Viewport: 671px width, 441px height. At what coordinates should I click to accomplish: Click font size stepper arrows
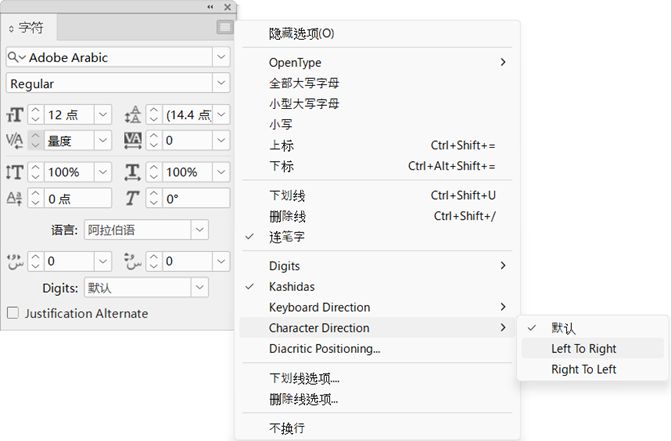36,115
